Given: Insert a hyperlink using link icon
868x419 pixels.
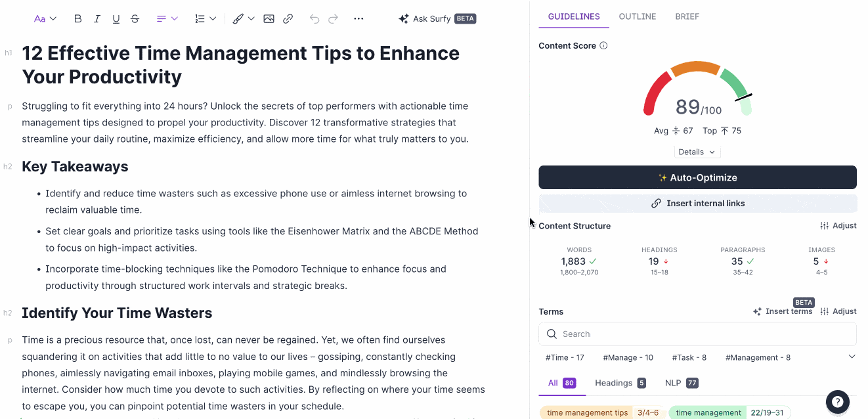Looking at the screenshot, I should 288,19.
